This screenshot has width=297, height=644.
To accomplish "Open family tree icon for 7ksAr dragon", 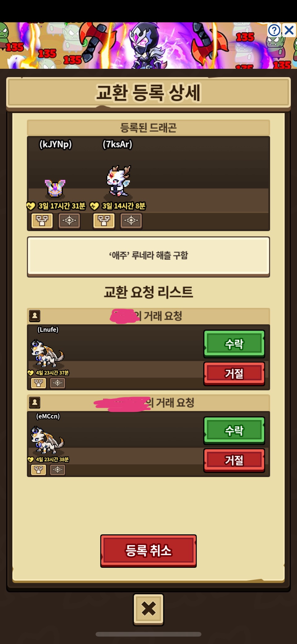I will pos(104,221).
